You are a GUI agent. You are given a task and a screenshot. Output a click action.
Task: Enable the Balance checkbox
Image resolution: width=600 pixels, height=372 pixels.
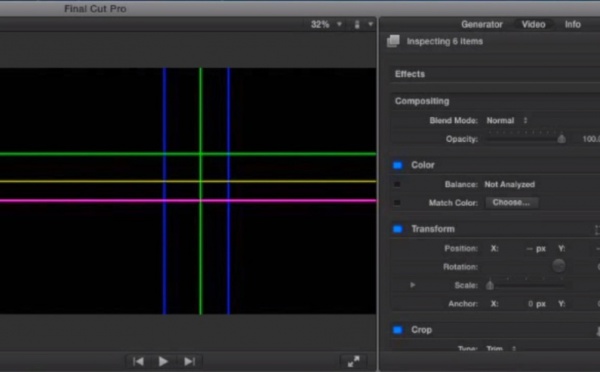(x=397, y=184)
